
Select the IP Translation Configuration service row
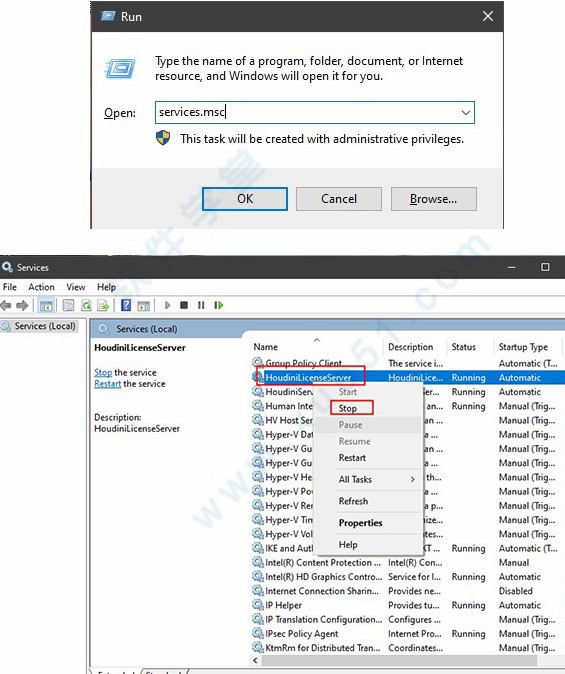click(x=408, y=619)
